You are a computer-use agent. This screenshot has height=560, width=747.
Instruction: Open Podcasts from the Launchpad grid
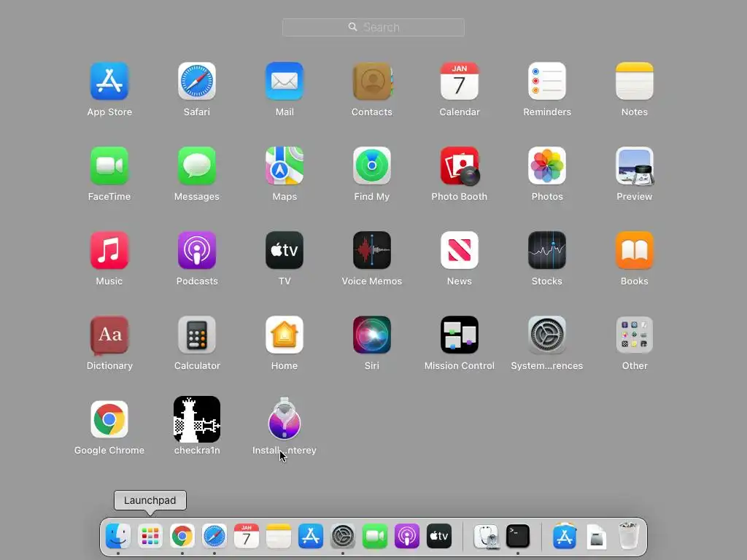197,250
